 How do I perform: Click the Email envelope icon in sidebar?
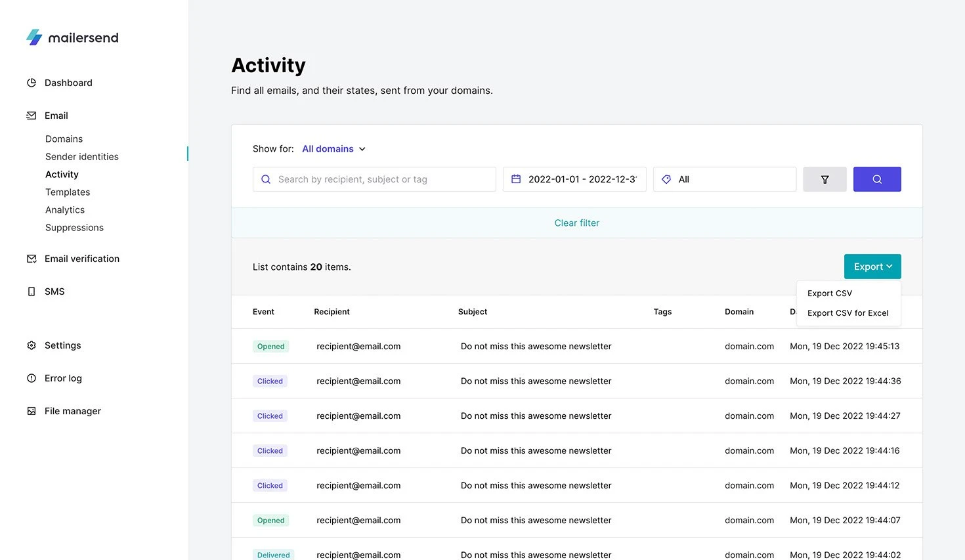pyautogui.click(x=32, y=116)
